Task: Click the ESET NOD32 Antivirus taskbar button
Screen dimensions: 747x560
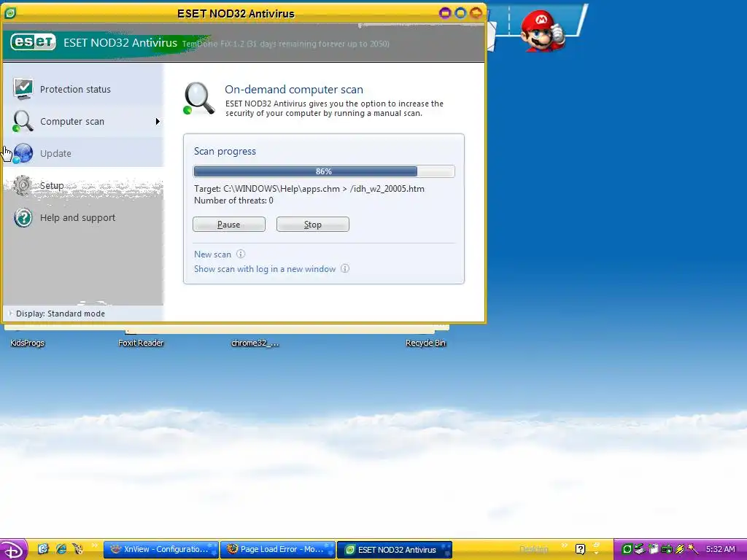Action: tap(395, 550)
